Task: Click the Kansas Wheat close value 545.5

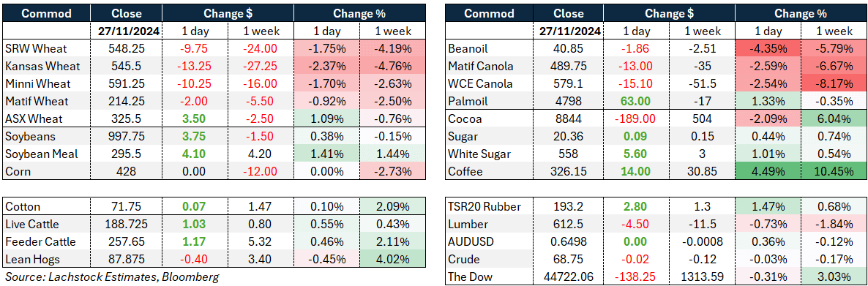Action: pos(126,67)
